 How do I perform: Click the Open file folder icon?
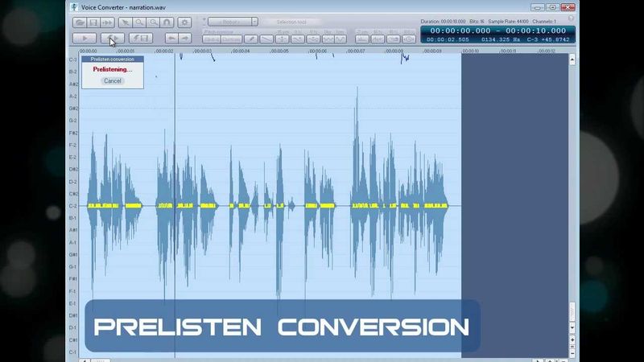[x=80, y=23]
